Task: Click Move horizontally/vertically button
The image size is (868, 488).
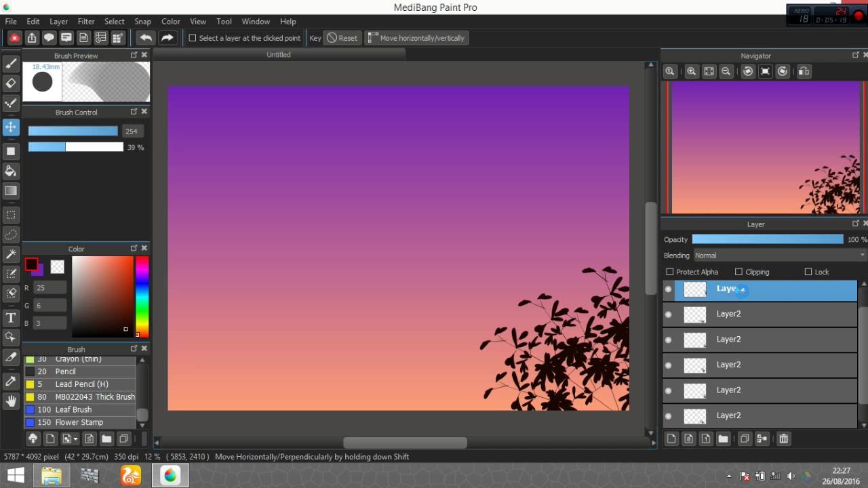Action: click(x=416, y=38)
